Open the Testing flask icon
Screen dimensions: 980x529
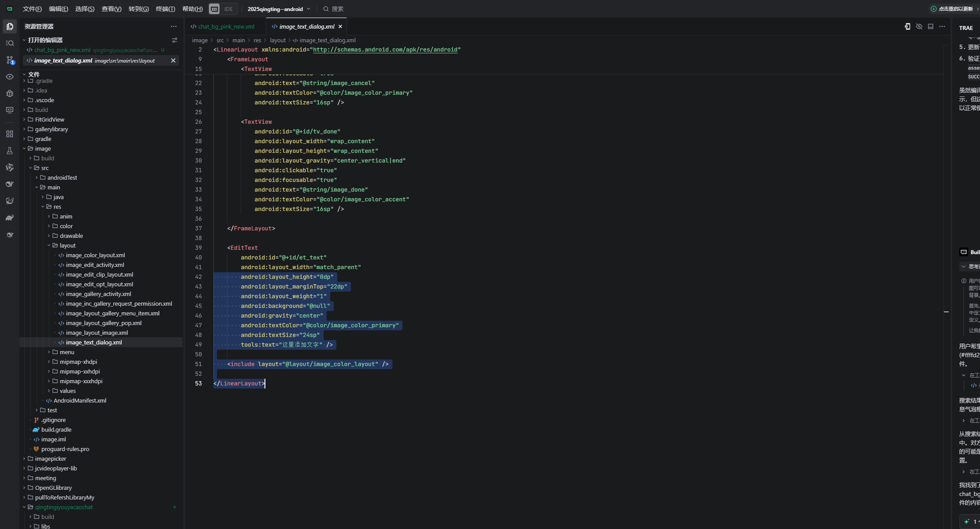(x=10, y=151)
